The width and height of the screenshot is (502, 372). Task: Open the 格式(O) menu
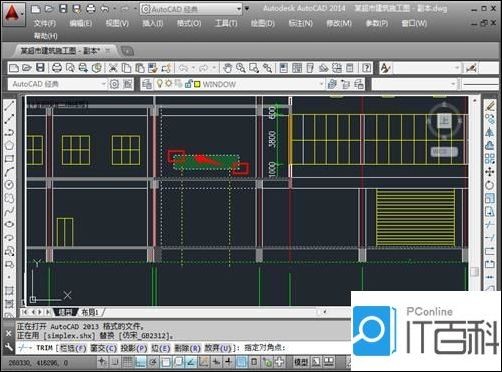coord(189,23)
